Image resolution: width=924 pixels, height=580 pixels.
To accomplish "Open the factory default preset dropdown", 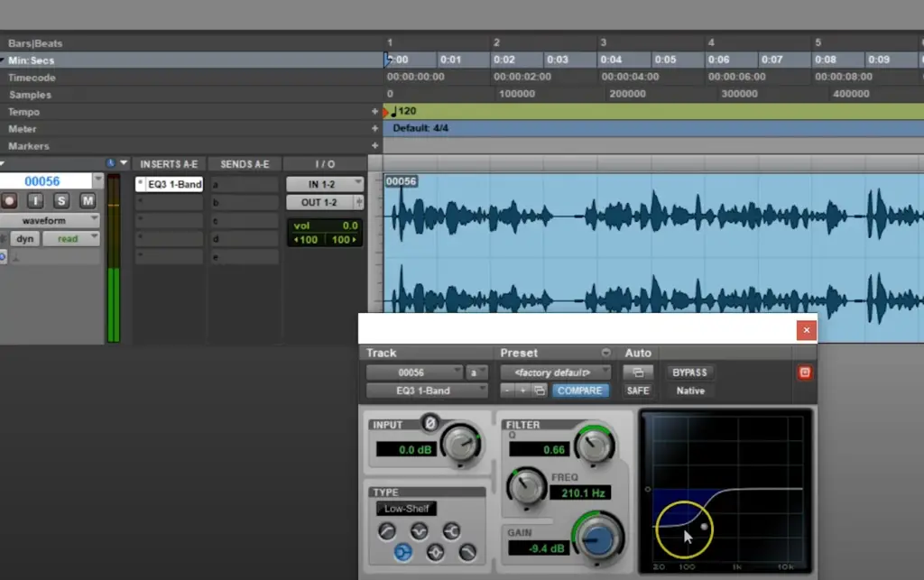I will (555, 373).
